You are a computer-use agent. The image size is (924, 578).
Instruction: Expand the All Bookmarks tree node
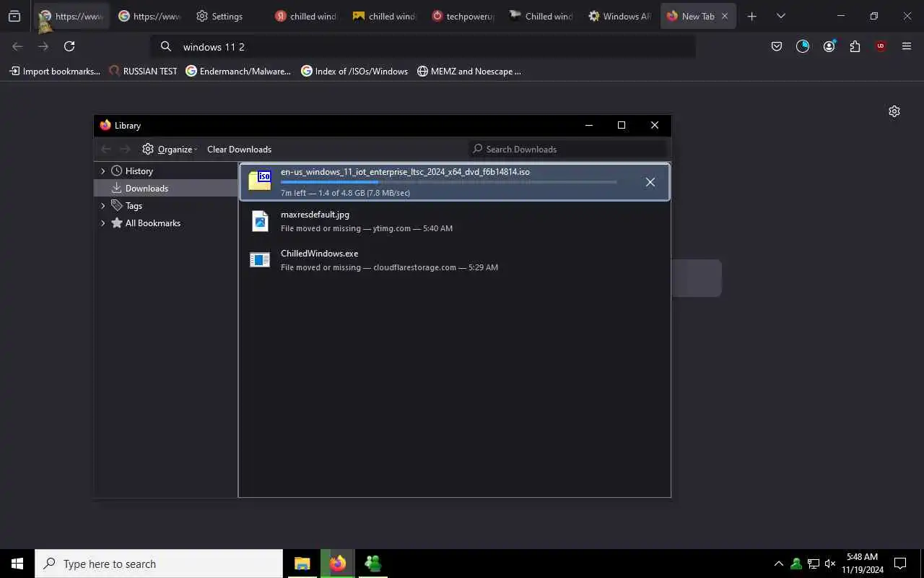pos(103,223)
